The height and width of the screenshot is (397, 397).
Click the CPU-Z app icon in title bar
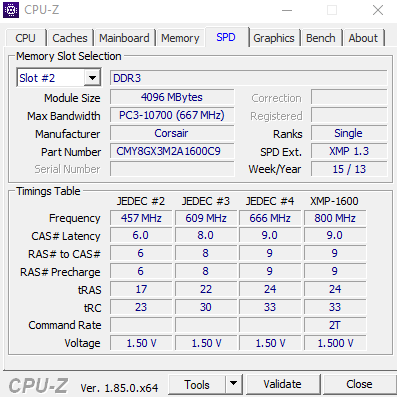coord(11,10)
